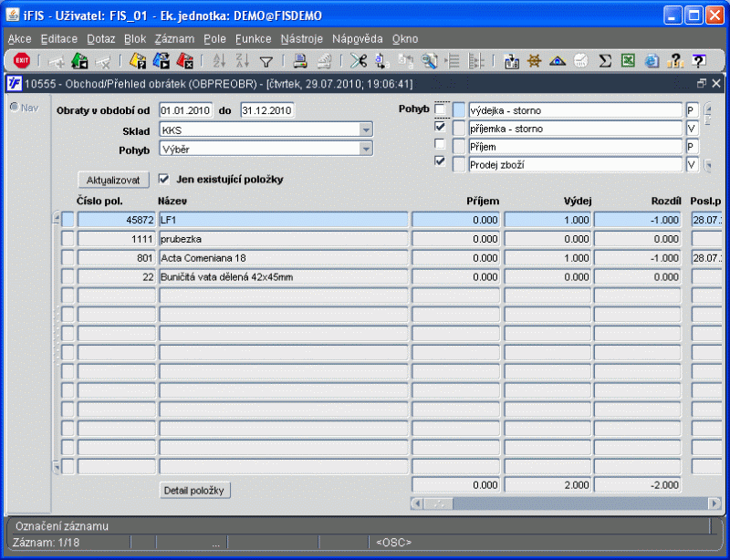Image resolution: width=730 pixels, height=560 pixels.
Task: Click the records list scroll-down arrow
Action: point(57,466)
